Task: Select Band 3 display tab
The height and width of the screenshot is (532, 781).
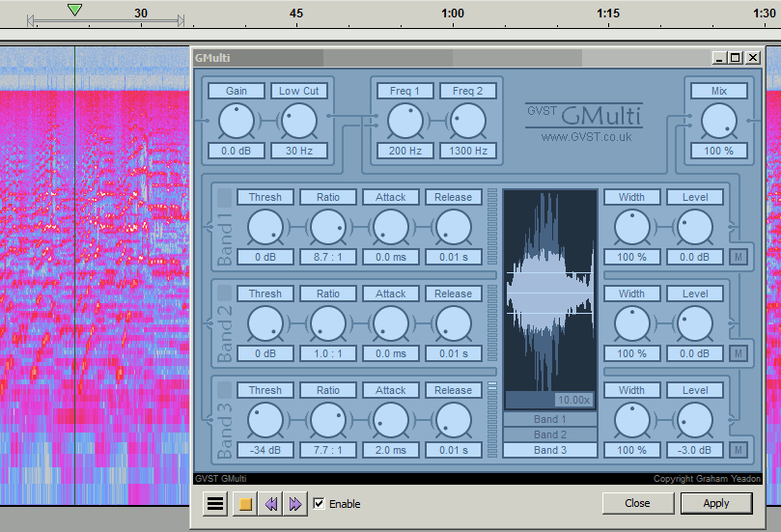Action: tap(550, 450)
